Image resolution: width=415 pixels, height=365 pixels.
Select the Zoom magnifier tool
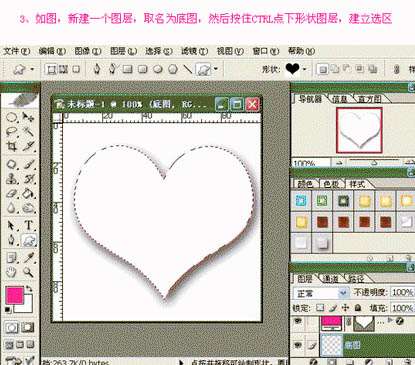(29, 272)
